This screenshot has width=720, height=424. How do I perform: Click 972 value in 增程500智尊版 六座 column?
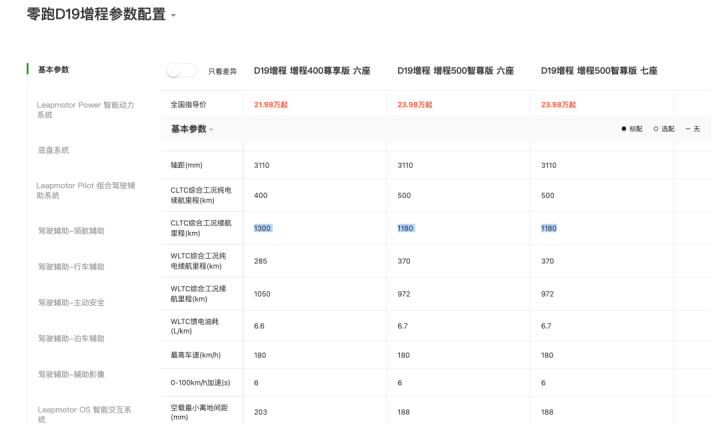404,294
